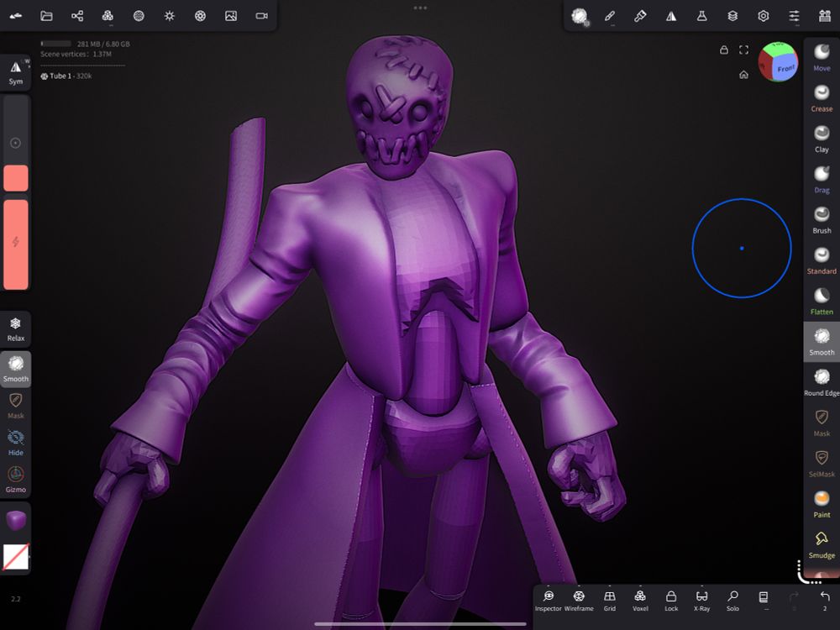Image resolution: width=840 pixels, height=630 pixels.
Task: Open the Stroke pencil menu
Action: point(610,16)
